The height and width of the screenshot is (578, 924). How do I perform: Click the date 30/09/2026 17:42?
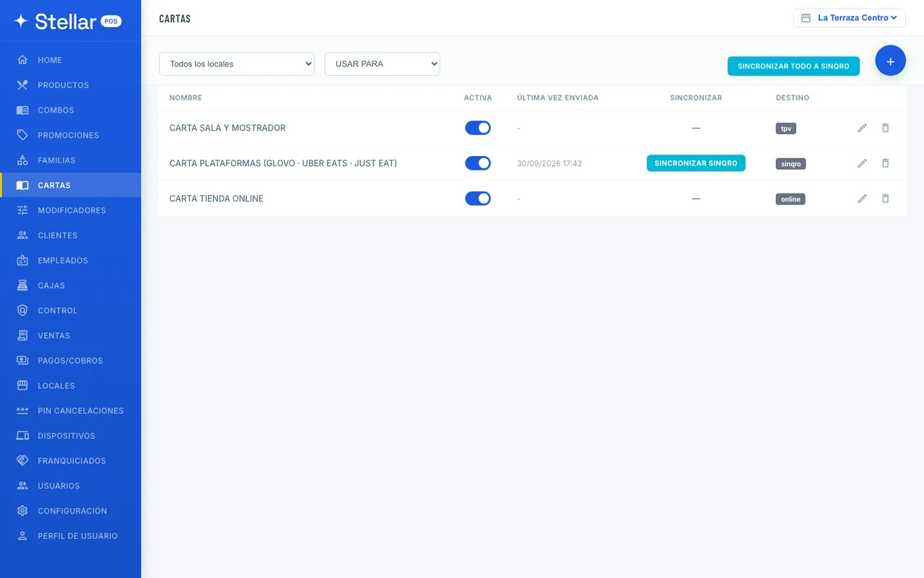click(549, 163)
